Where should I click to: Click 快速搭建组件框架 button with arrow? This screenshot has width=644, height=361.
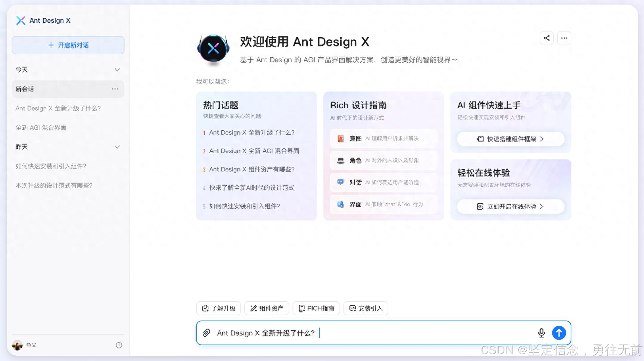point(511,139)
